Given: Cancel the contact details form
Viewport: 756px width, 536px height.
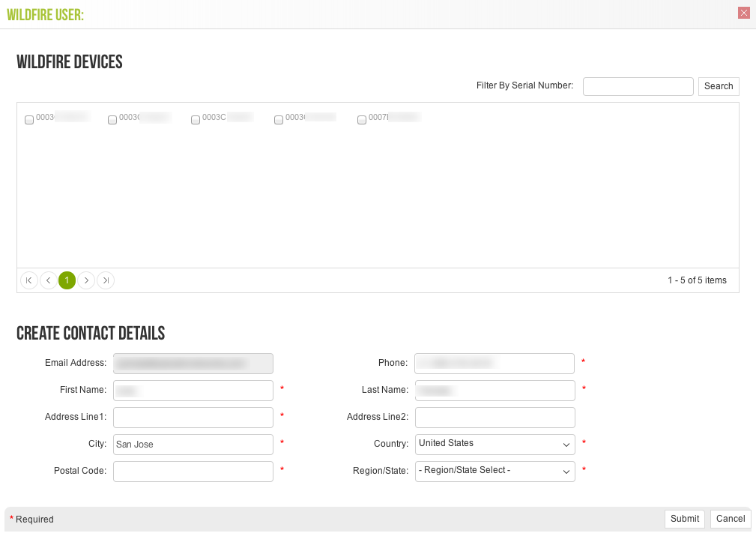Looking at the screenshot, I should click(731, 519).
